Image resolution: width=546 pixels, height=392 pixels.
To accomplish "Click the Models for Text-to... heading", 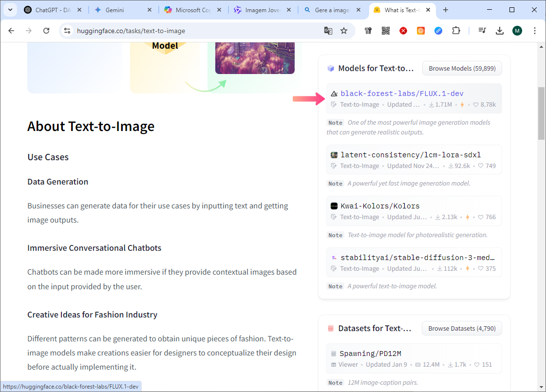I will pos(376,68).
